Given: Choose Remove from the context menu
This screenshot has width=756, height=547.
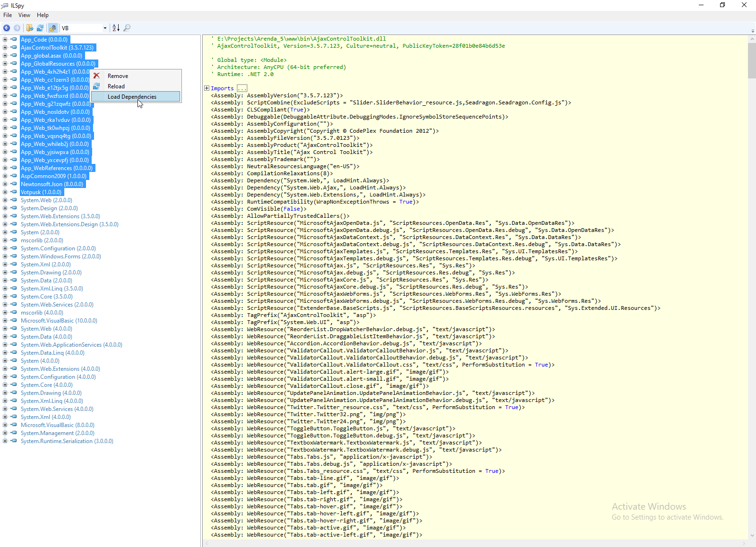Looking at the screenshot, I should (x=136, y=76).
